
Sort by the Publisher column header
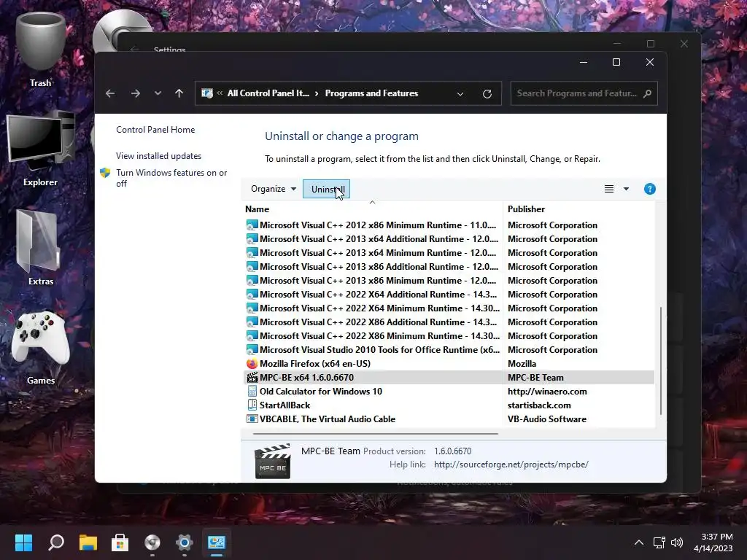click(526, 209)
